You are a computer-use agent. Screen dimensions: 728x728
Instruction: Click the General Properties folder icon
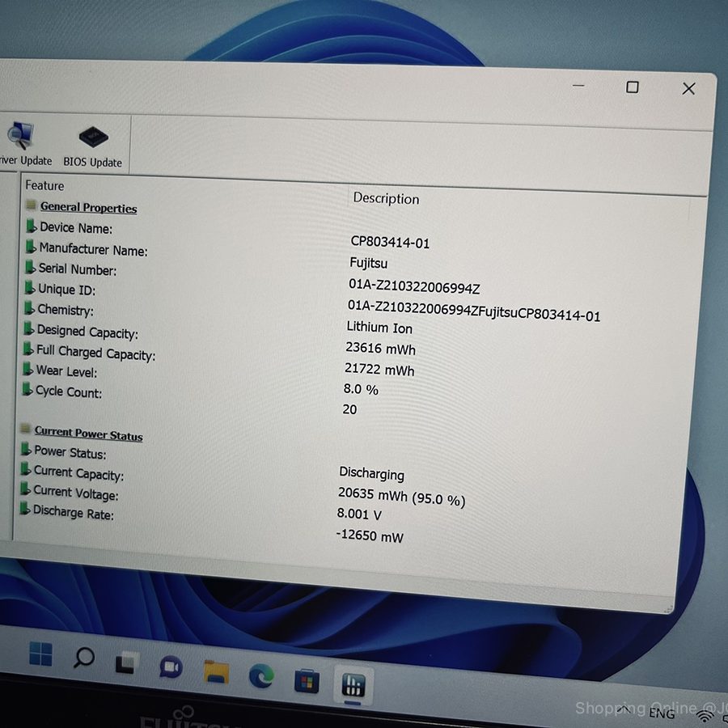click(31, 205)
